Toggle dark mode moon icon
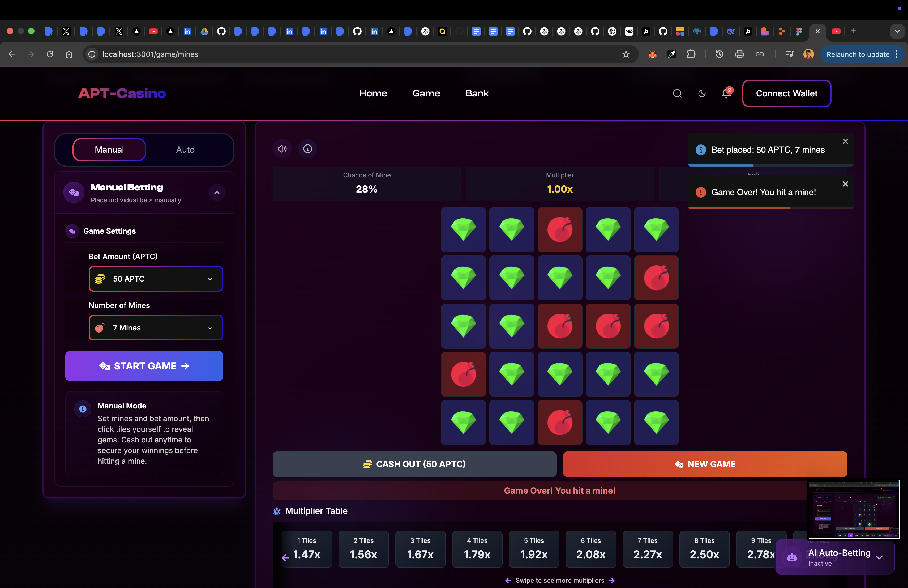This screenshot has width=908, height=588. pyautogui.click(x=702, y=93)
